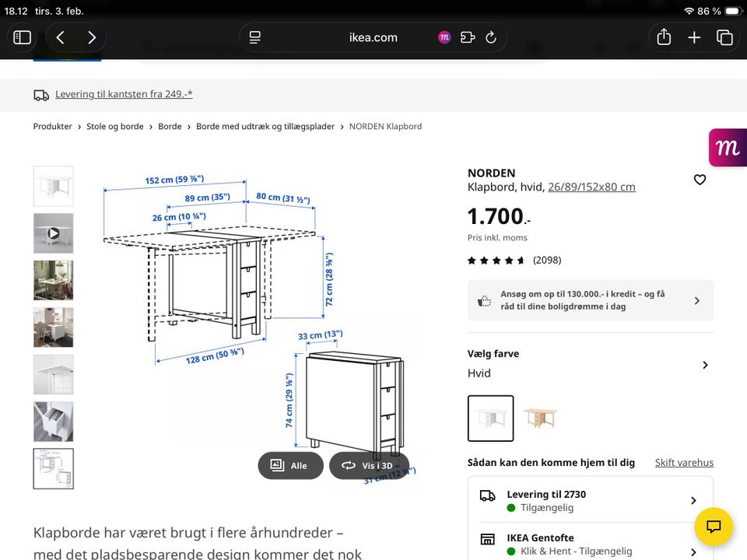Open the chat bubble button
The height and width of the screenshot is (560, 747).
coord(713,527)
